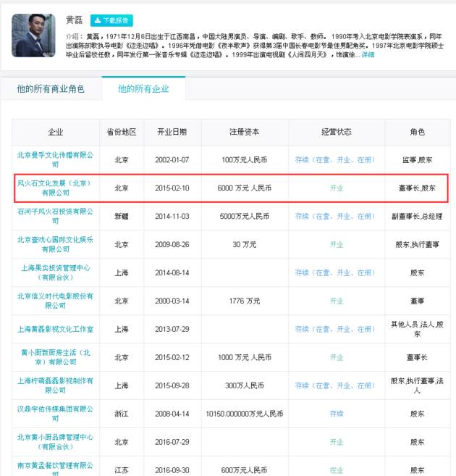This screenshot has height=476, width=456.
Task: Open 北京壹戏心国际文化娱乐有限公司 link
Action: [x=56, y=244]
